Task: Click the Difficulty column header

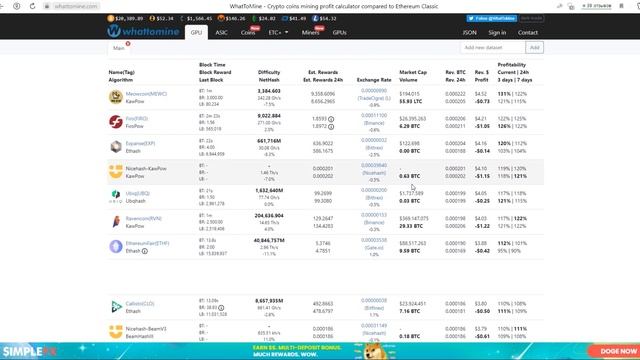Action: coord(269,72)
